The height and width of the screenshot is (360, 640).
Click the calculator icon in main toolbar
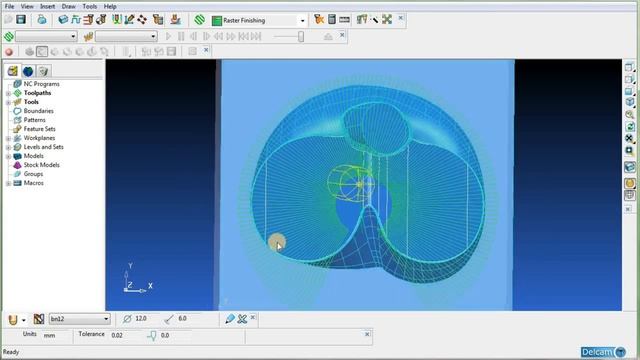tap(332, 19)
